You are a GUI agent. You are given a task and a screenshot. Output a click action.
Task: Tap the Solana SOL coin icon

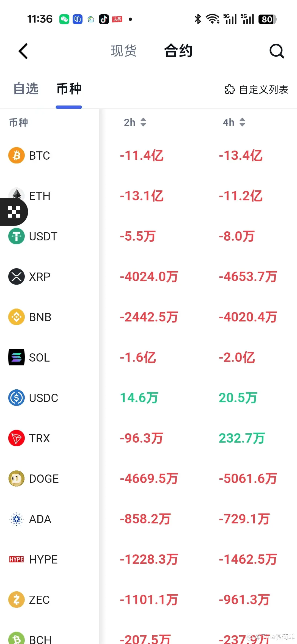[16, 357]
